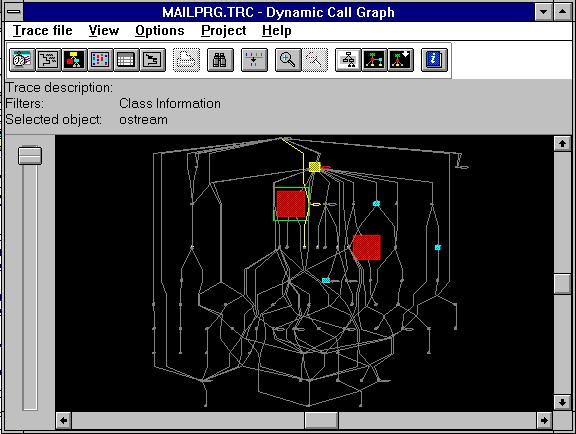Click the blue information book icon
Viewport: 576px width, 434px height.
tap(434, 60)
